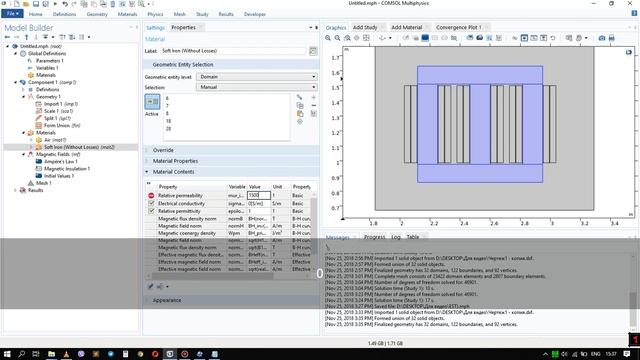This screenshot has width=640, height=360.
Task: Click the Label text field
Action: coord(233,51)
